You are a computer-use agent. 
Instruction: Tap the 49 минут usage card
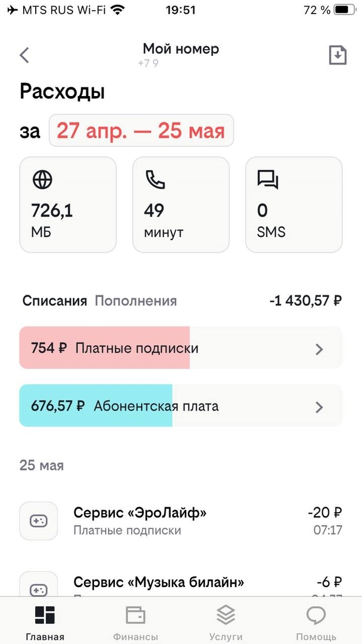[x=180, y=205]
